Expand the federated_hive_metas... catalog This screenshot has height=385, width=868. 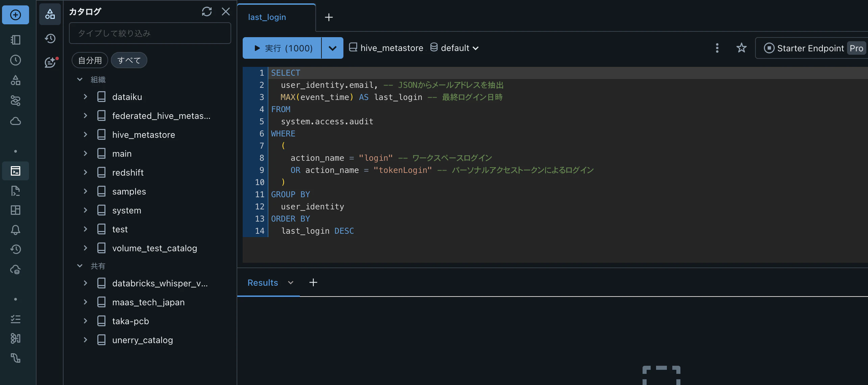tap(85, 116)
